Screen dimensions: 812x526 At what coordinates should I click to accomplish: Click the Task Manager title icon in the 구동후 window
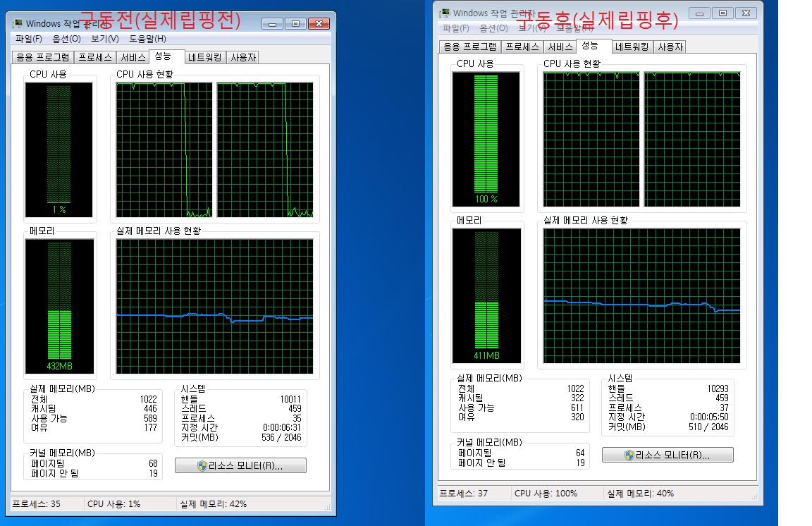tap(445, 13)
